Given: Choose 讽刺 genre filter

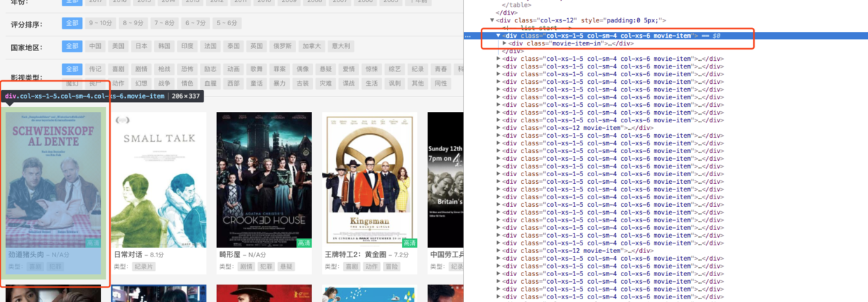Looking at the screenshot, I should pyautogui.click(x=395, y=83).
